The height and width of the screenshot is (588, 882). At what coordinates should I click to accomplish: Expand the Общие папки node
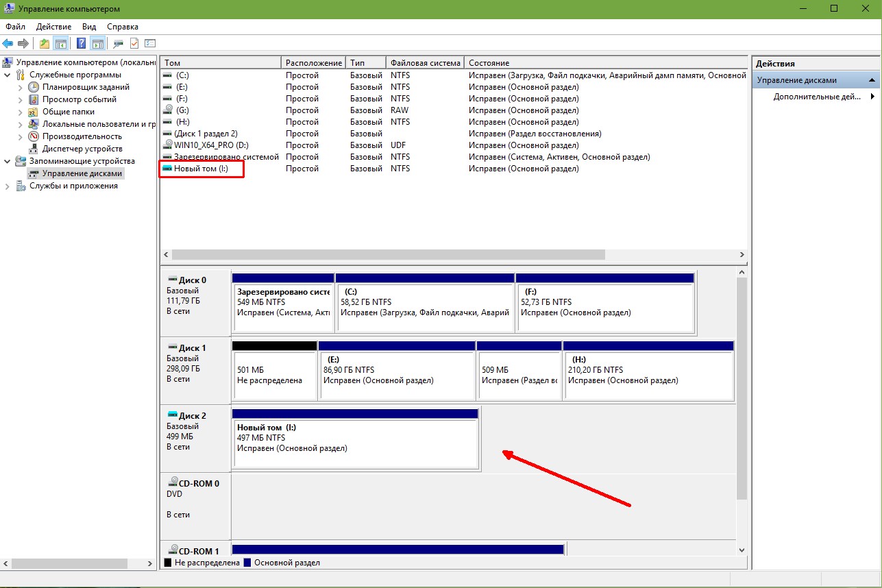click(x=20, y=112)
